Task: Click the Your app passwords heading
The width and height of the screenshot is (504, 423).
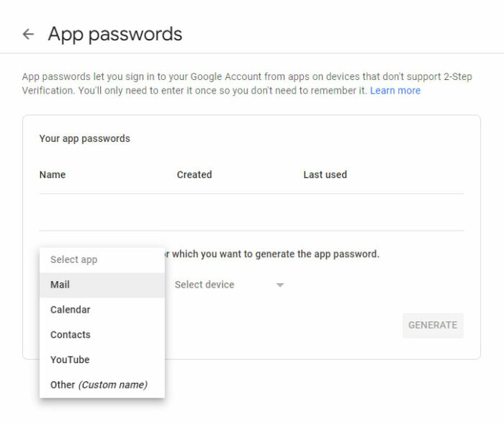Action: 84,138
